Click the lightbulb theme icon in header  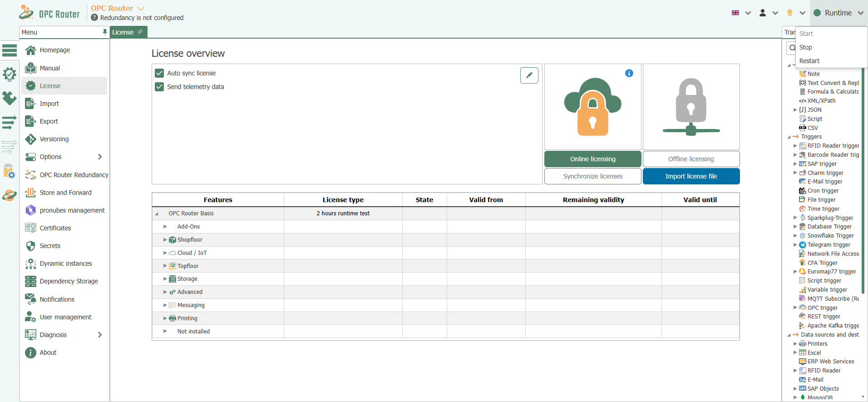coord(790,13)
